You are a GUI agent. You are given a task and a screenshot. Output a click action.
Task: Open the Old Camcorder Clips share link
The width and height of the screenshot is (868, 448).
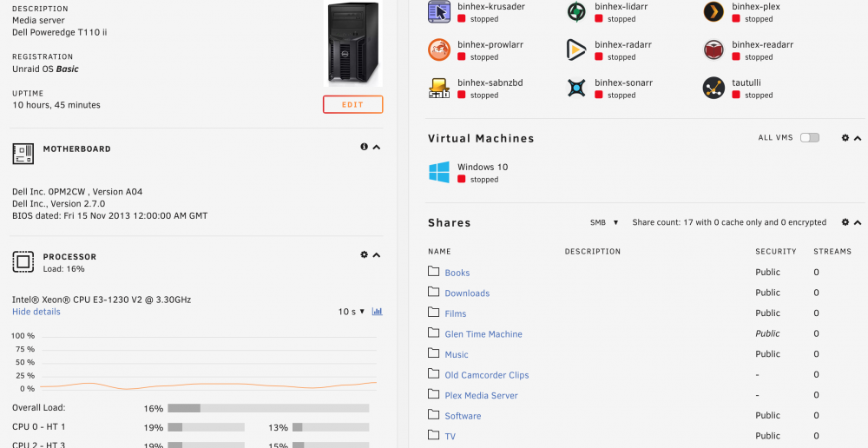487,375
